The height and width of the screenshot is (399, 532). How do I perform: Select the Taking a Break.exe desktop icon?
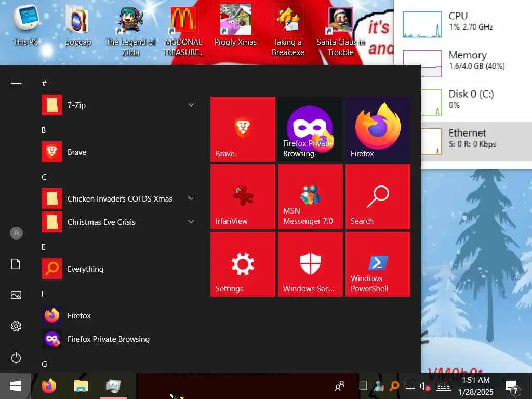288,31
